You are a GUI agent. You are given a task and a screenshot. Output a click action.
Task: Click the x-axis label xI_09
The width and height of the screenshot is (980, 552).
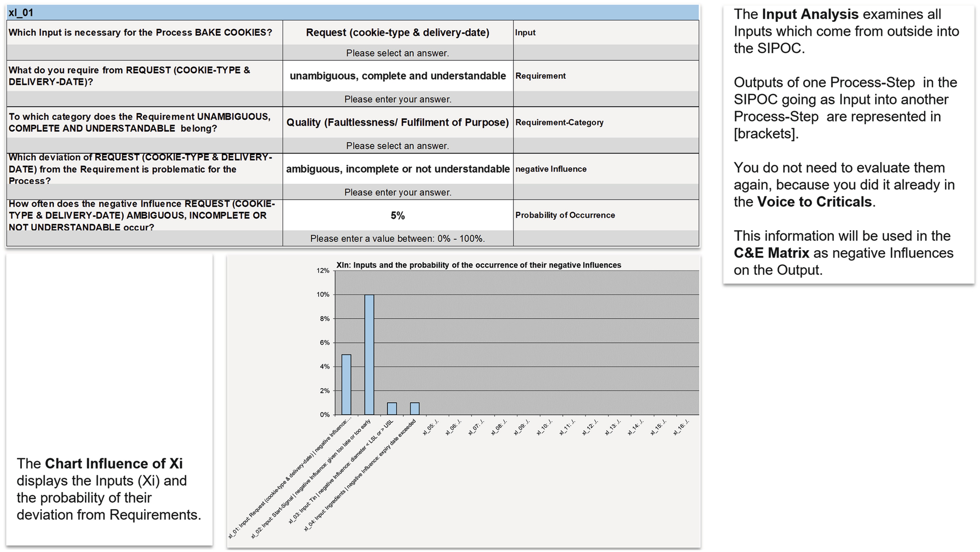point(522,427)
